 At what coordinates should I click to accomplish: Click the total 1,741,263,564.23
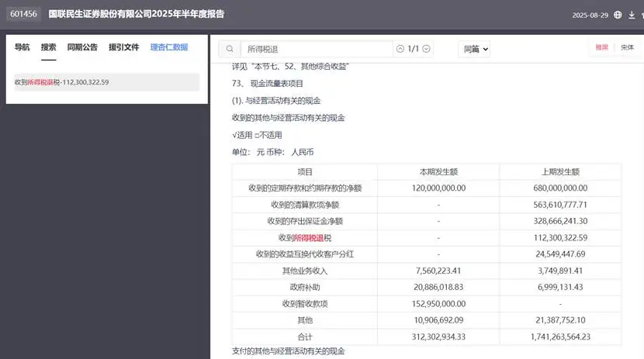tap(560, 337)
